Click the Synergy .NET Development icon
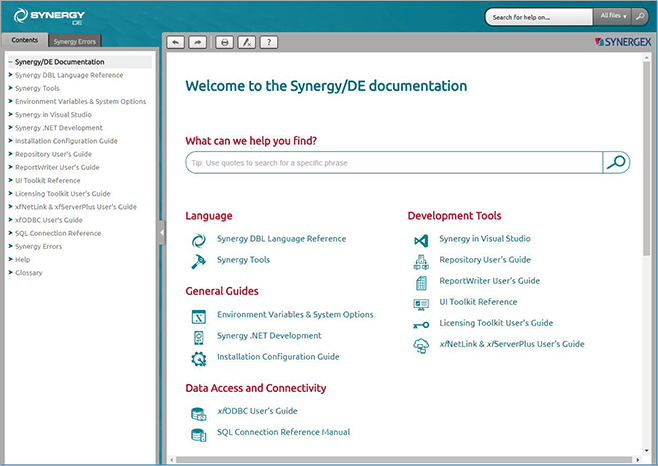This screenshot has height=466, width=658. coord(198,337)
